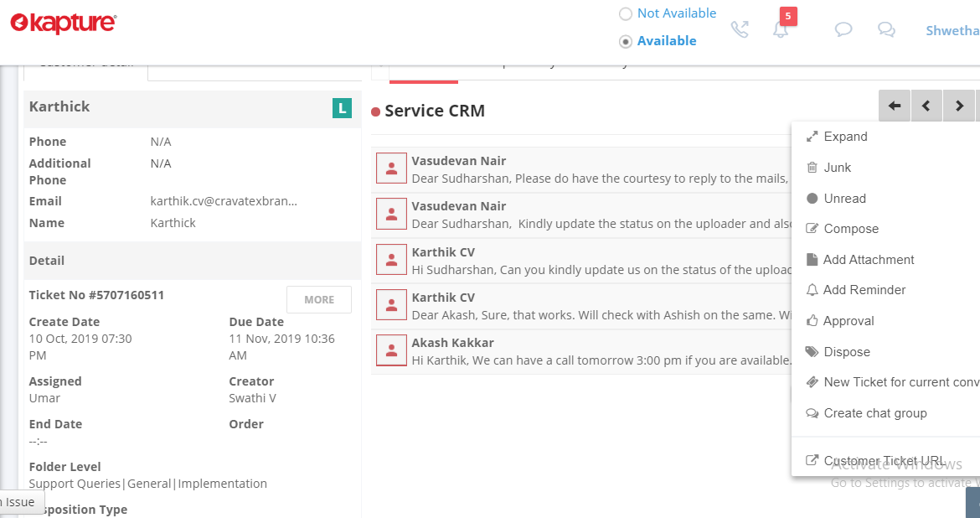Click avatar beside 'Kindly update the status' message
Image resolution: width=980 pixels, height=518 pixels.
pos(391,215)
